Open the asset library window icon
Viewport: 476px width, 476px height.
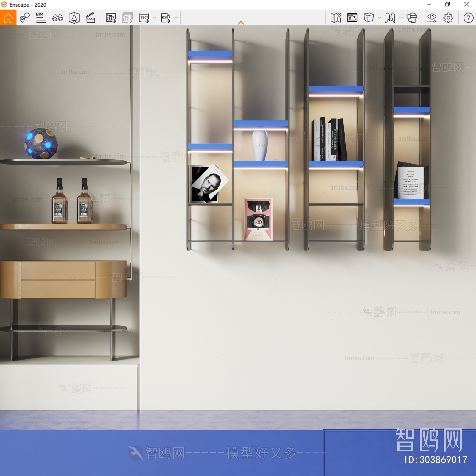pyautogui.click(x=352, y=18)
